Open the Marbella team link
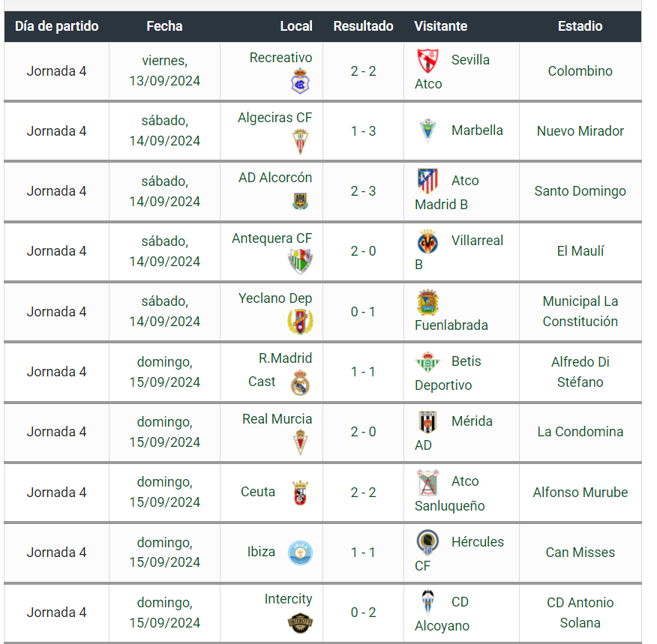This screenshot has height=644, width=657. pyautogui.click(x=477, y=130)
